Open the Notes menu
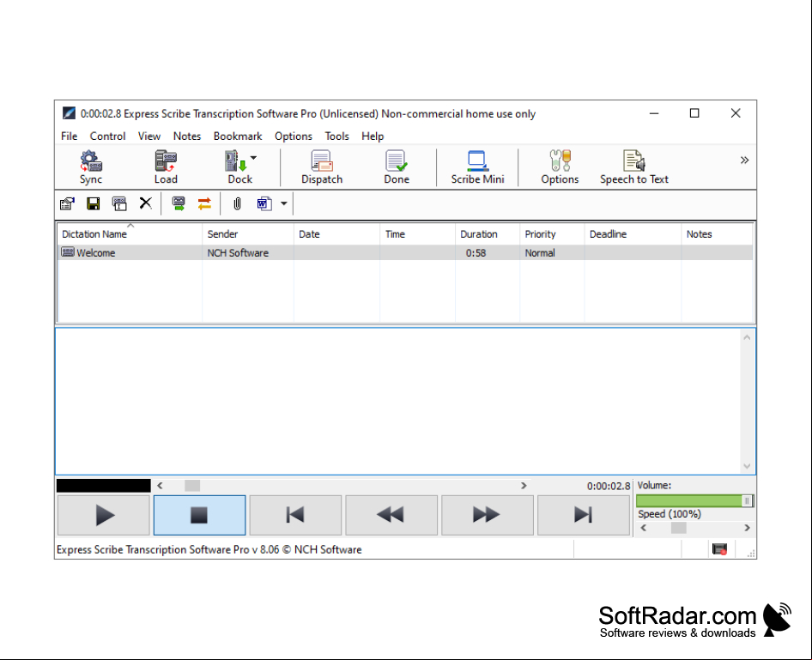812x660 pixels. pos(187,136)
